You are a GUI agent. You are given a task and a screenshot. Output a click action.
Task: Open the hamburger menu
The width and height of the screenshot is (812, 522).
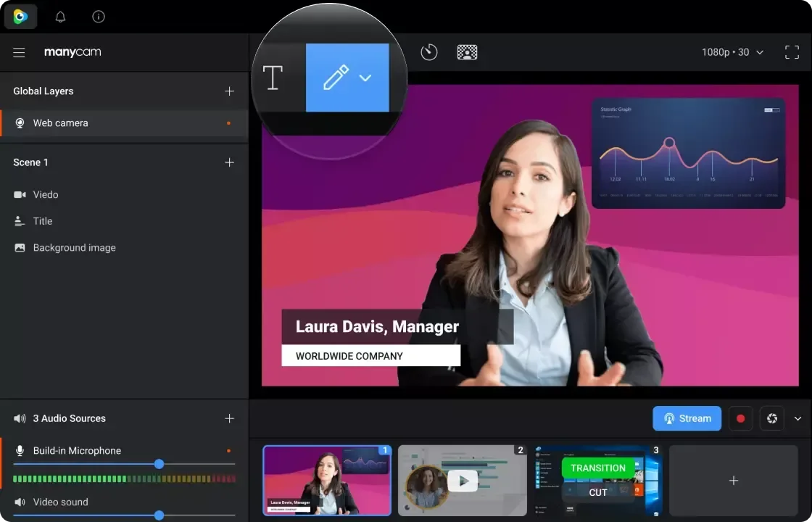point(18,51)
